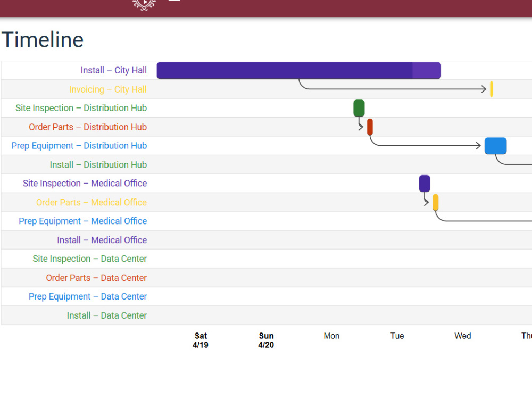Click "Install – Medical Office" label

[102, 240]
